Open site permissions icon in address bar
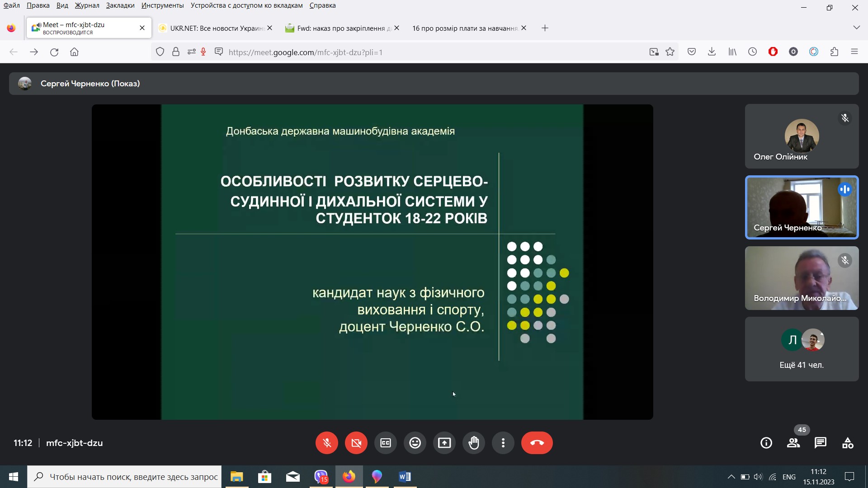The image size is (868, 488). point(192,52)
